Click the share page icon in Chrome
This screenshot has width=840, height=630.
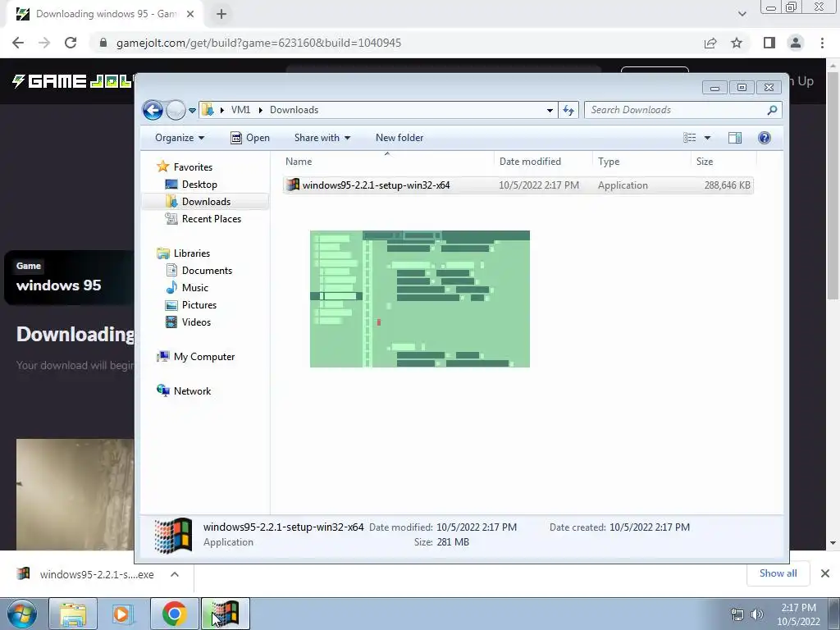tap(710, 43)
